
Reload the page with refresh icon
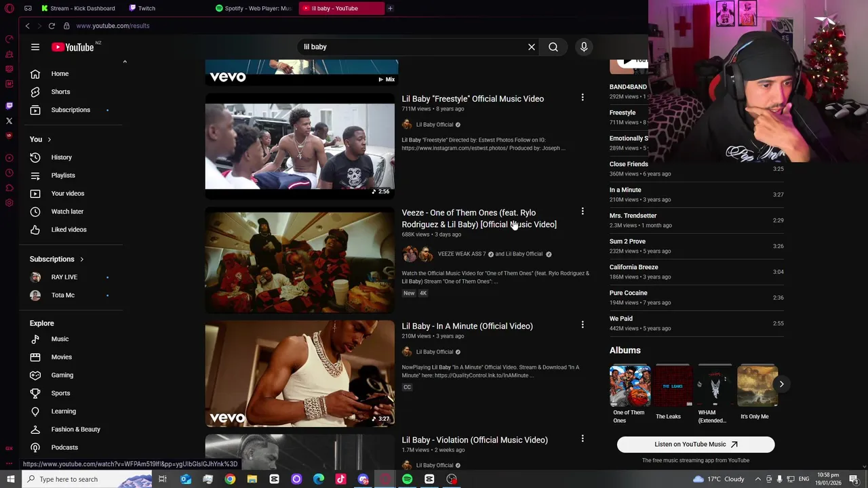[52, 26]
